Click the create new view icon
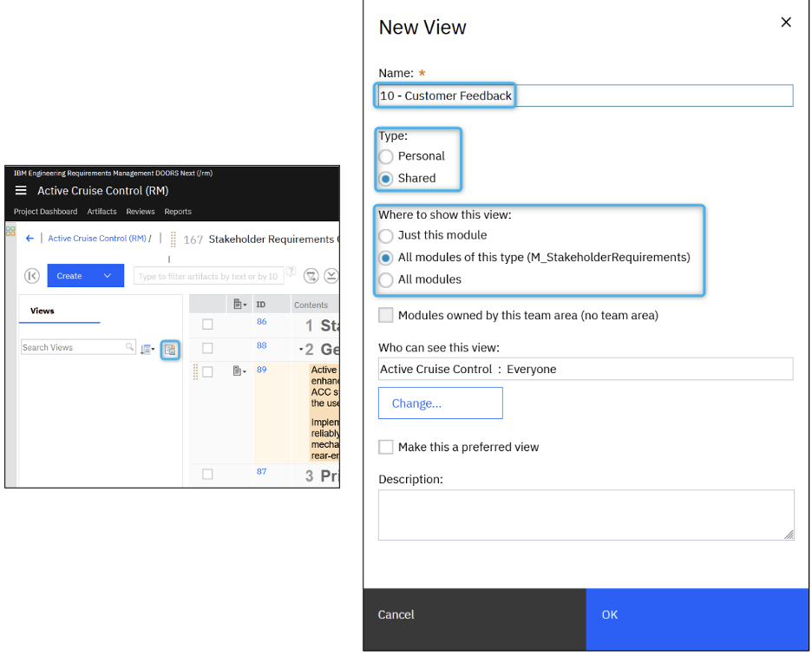This screenshot has height=656, width=812. pyautogui.click(x=170, y=350)
